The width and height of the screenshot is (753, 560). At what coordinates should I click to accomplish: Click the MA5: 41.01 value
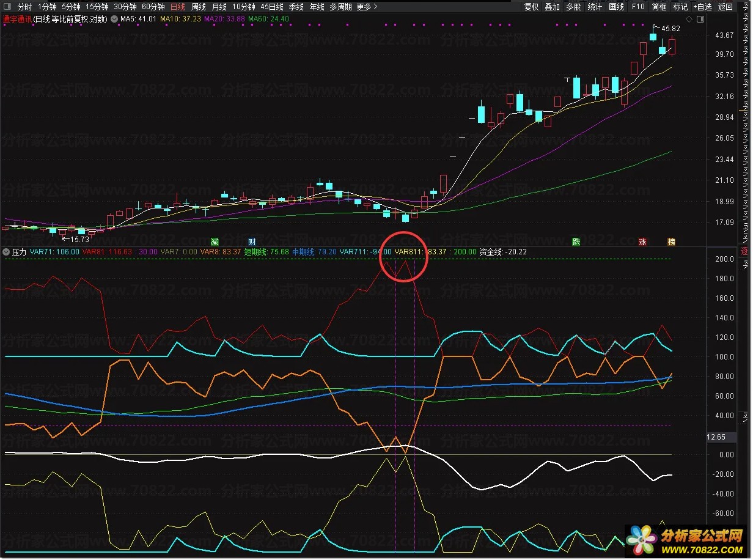coord(139,19)
